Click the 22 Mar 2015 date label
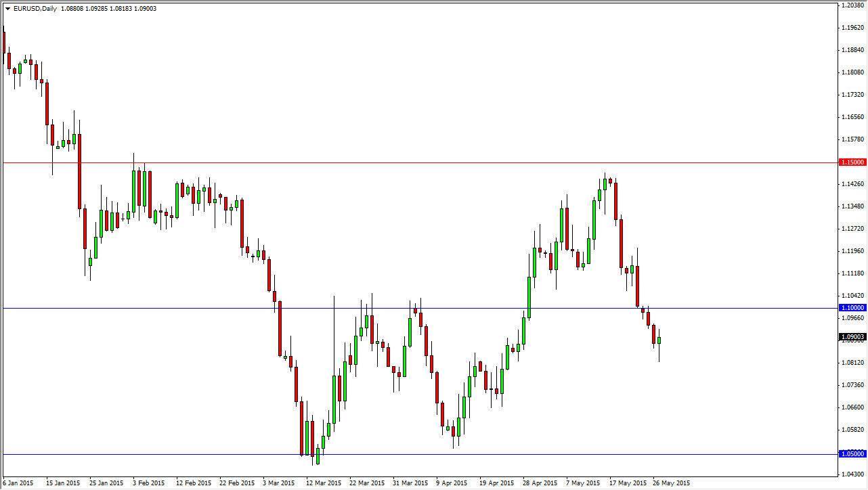The height and width of the screenshot is (490, 868). [366, 483]
